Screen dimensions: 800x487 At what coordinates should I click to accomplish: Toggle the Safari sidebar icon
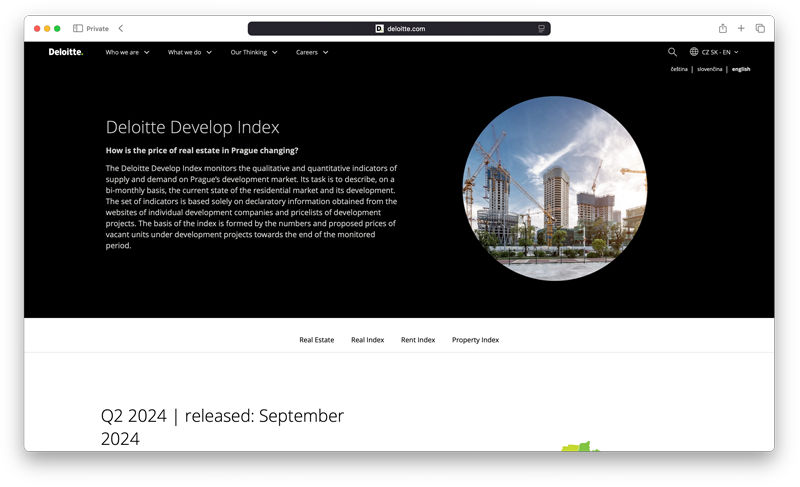78,29
